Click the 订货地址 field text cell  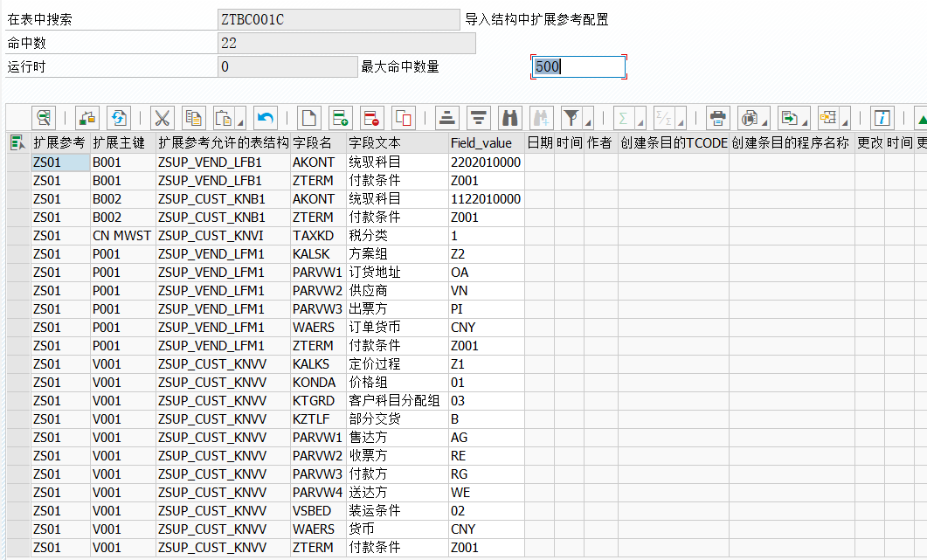tap(398, 273)
